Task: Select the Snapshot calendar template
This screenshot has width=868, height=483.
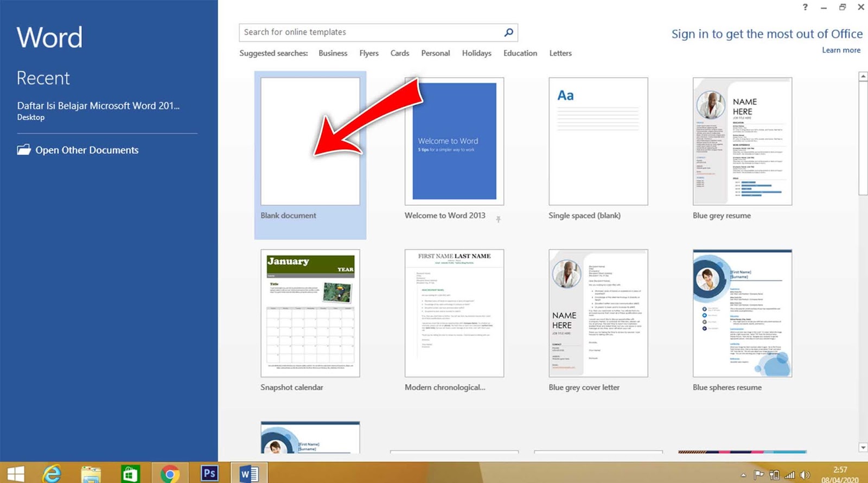Action: tap(310, 313)
